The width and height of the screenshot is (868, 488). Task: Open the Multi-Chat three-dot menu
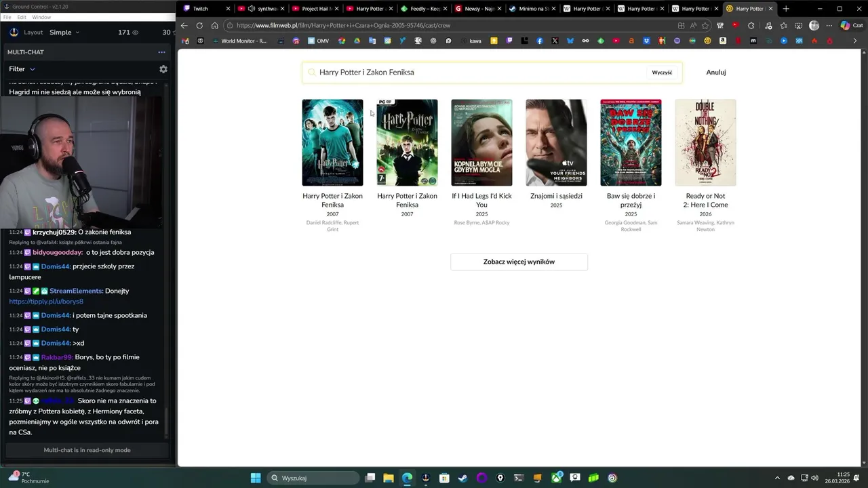point(161,52)
